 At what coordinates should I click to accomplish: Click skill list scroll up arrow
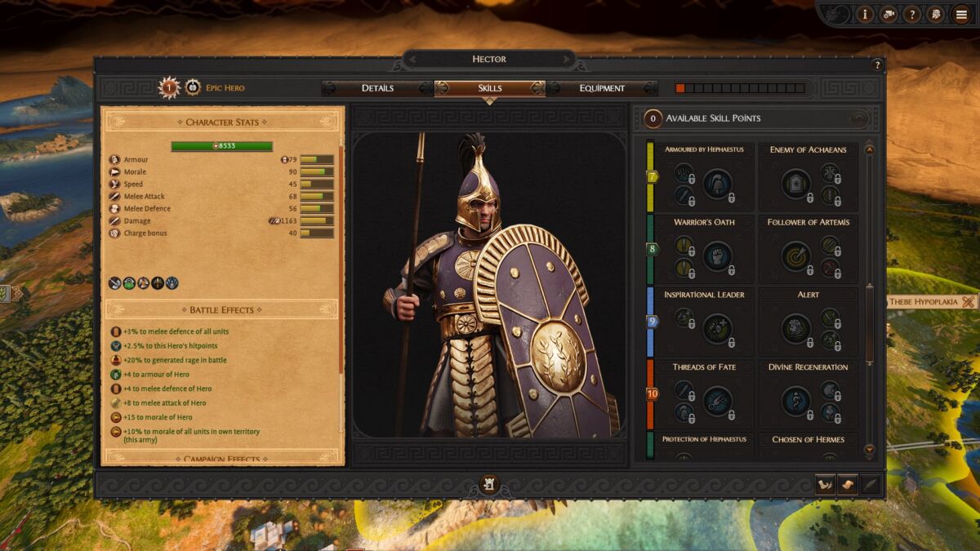click(x=869, y=149)
